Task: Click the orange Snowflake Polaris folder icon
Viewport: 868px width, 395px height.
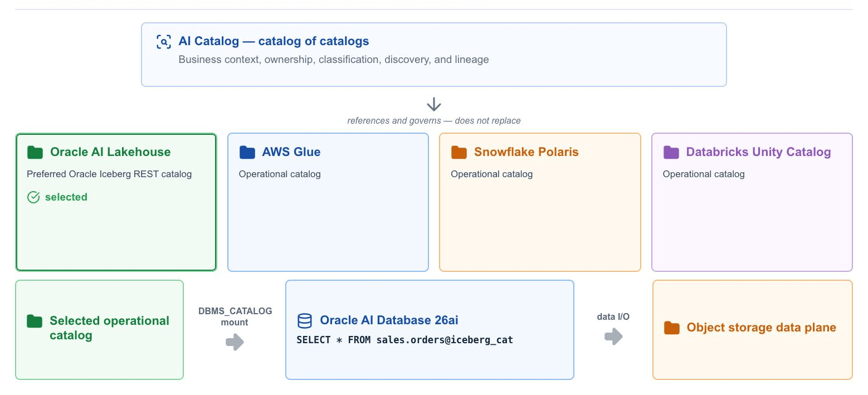Action: pyautogui.click(x=459, y=152)
